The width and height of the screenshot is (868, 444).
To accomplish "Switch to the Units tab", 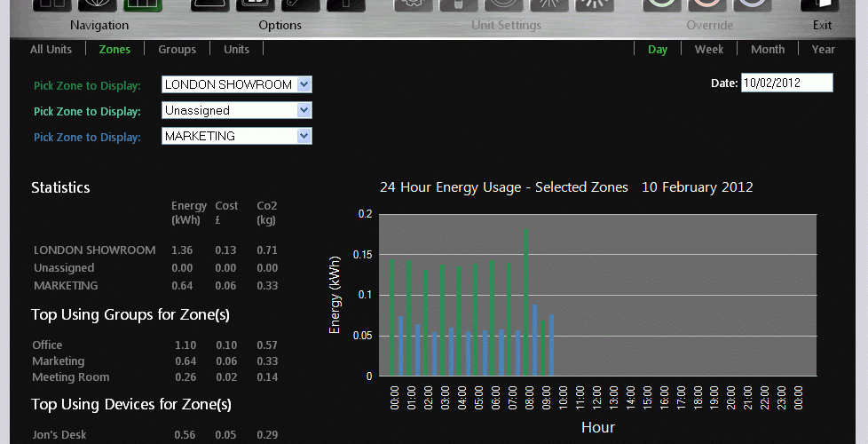I will click(236, 49).
